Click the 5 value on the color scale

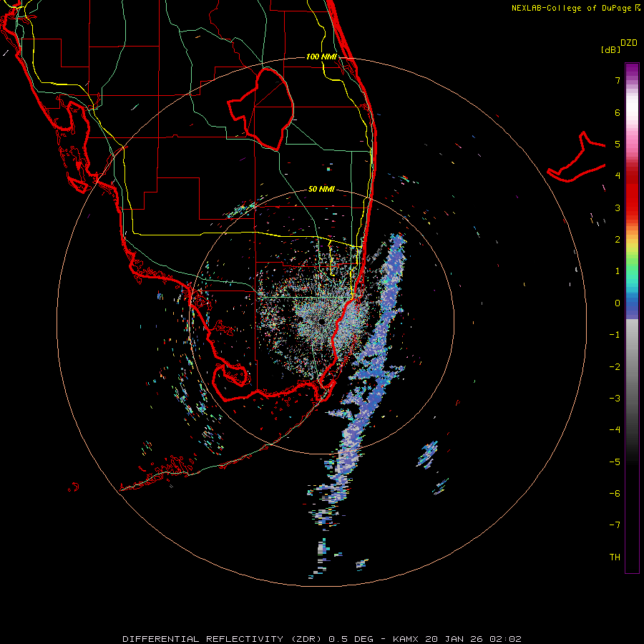pos(618,144)
